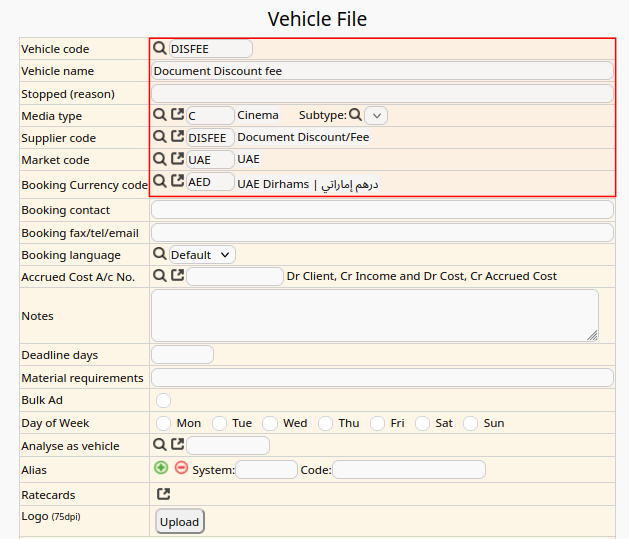
Task: Click the Subtype search magnifier icon
Action: point(355,115)
